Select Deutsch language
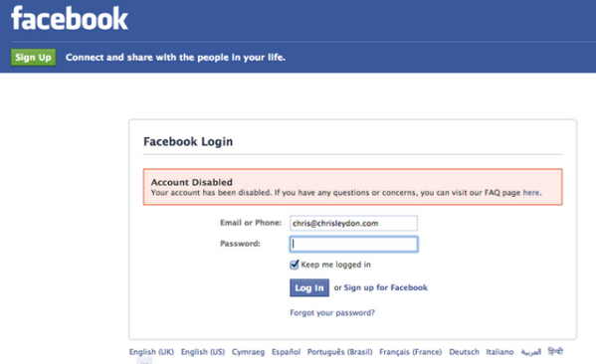Viewport: 596px width, 364px height. (x=464, y=352)
